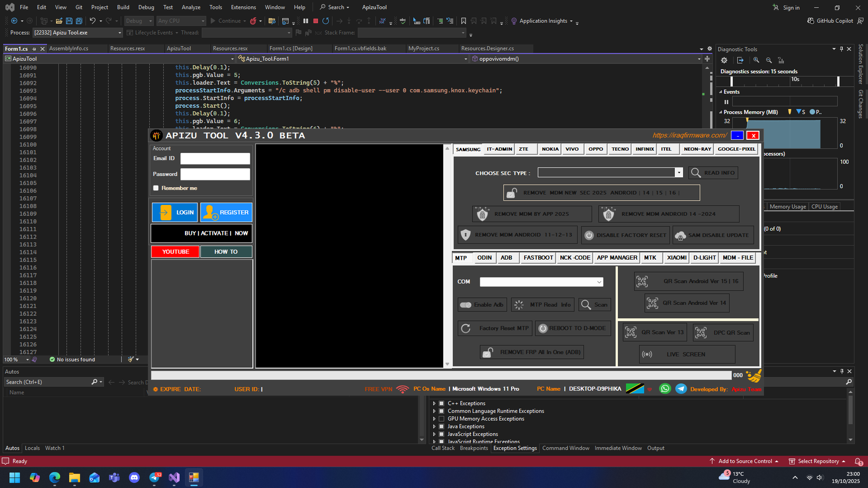Click the red Stop Debugging icon
This screenshot has width=868, height=488.
tap(315, 21)
